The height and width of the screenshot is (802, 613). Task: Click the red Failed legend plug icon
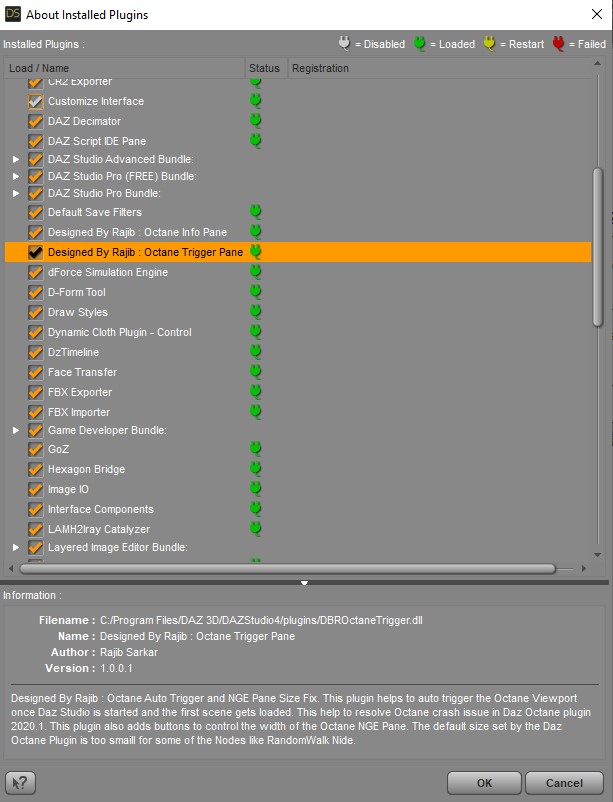[x=558, y=43]
